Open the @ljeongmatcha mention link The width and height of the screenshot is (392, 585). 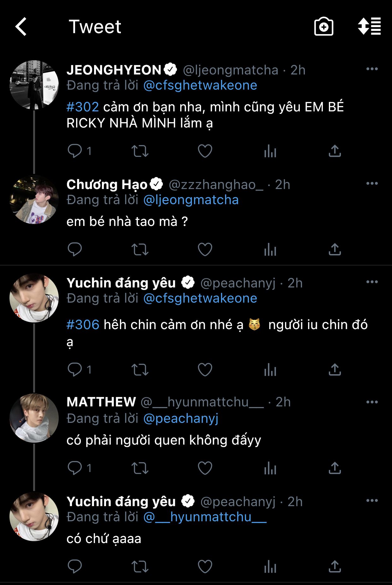point(191,200)
